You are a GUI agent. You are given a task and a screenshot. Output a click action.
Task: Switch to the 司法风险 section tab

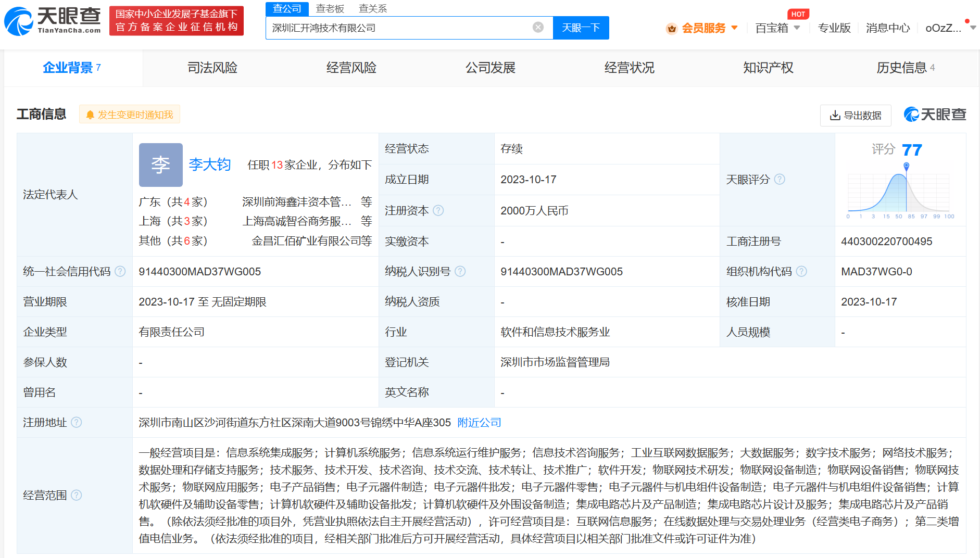(211, 68)
